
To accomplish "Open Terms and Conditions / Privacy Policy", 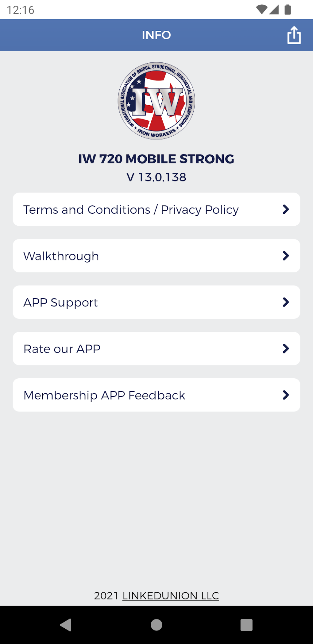I will [x=131, y=210].
